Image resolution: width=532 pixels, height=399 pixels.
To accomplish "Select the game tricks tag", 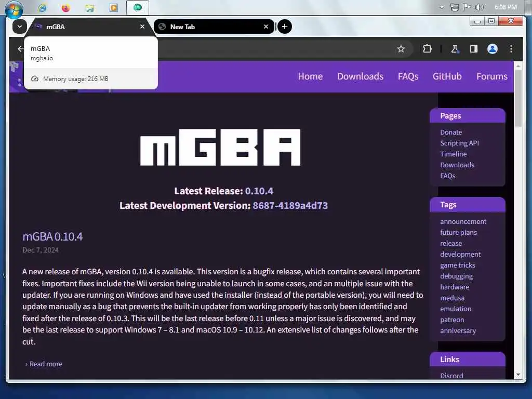I will coord(458,265).
